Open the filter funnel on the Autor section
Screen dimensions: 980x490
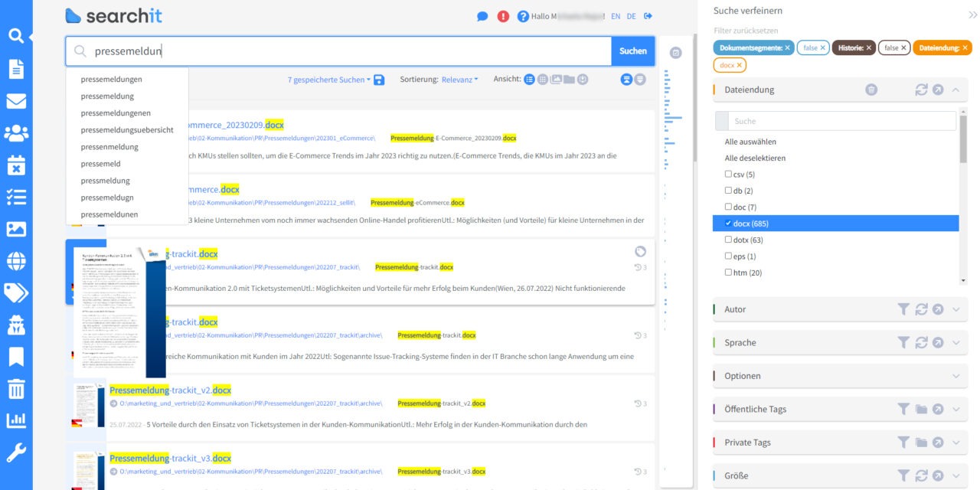(903, 309)
